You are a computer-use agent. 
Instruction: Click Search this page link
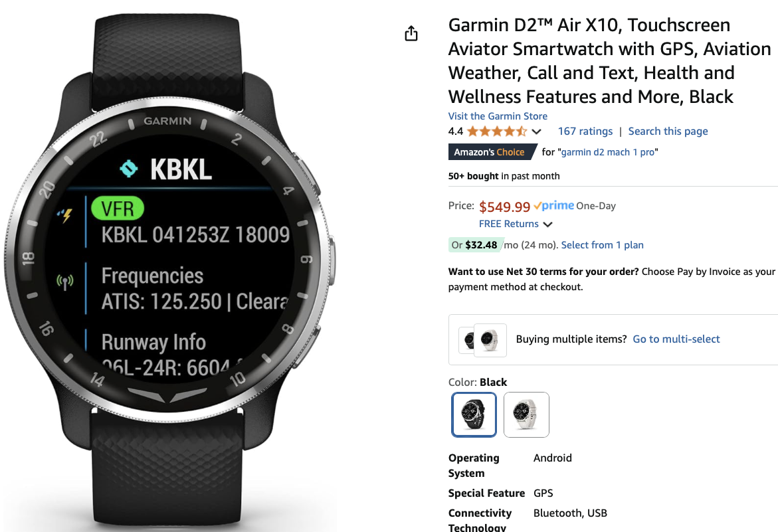tap(668, 132)
